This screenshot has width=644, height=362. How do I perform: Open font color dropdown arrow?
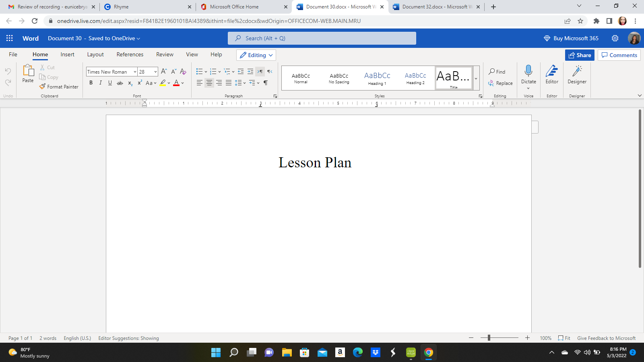point(183,83)
